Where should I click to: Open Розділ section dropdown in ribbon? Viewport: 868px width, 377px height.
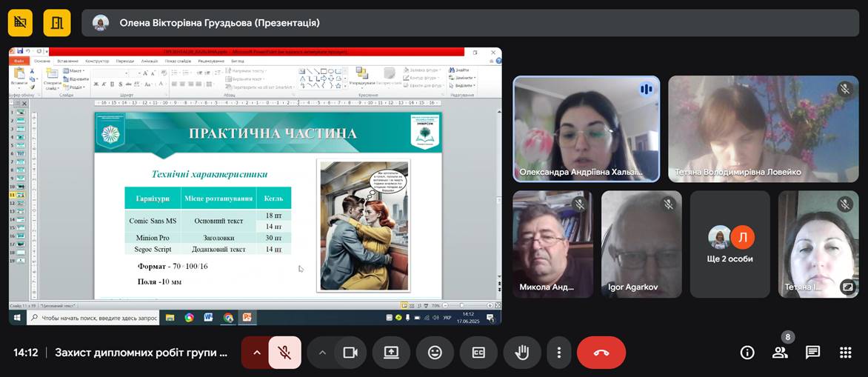(x=73, y=87)
